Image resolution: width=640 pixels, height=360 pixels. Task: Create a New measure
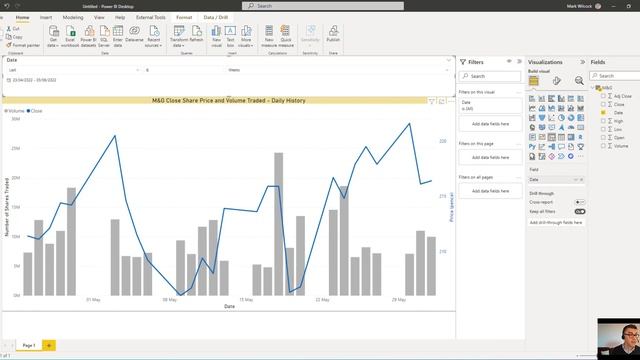pyautogui.click(x=269, y=36)
